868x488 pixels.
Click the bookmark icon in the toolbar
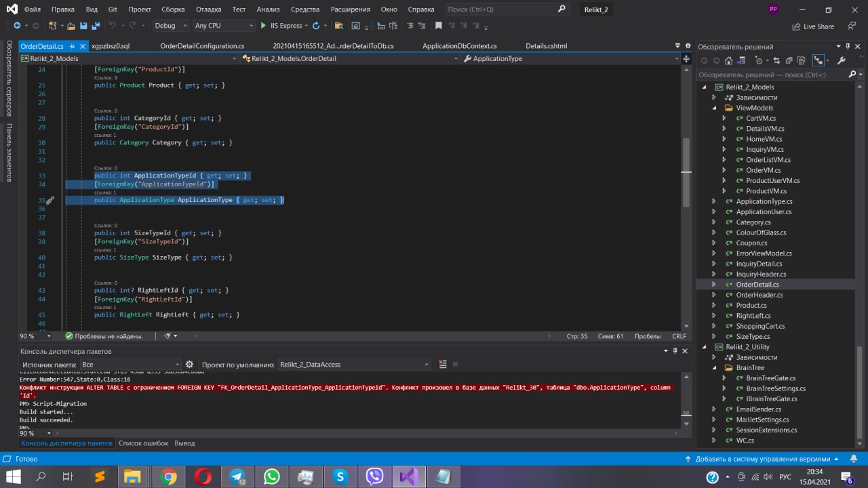438,26
